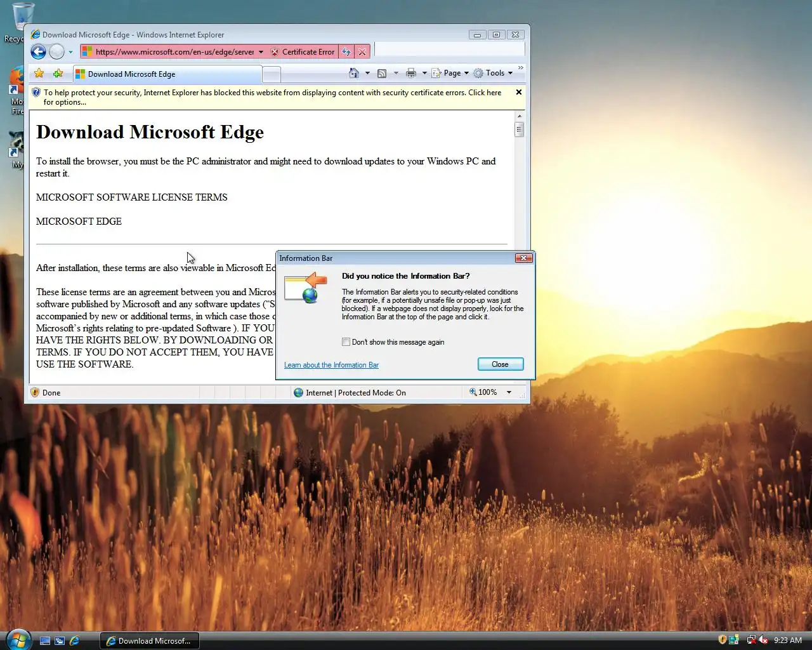The height and width of the screenshot is (650, 812).
Task: Click the network tray icon
Action: [751, 640]
